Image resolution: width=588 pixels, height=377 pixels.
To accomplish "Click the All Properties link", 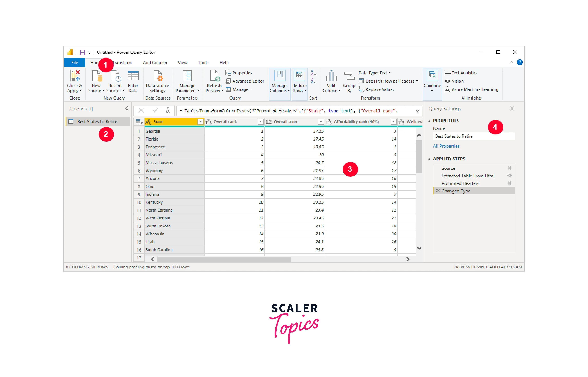I will 446,146.
